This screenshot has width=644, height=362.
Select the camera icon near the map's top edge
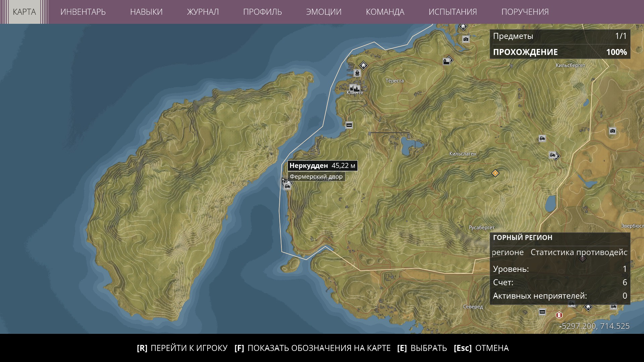coord(466,40)
